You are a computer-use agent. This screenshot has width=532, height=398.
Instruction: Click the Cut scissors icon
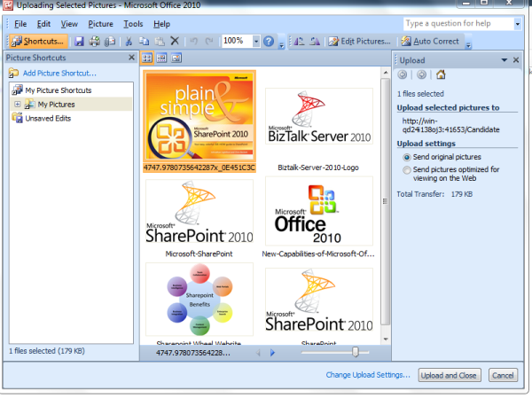pos(129,42)
